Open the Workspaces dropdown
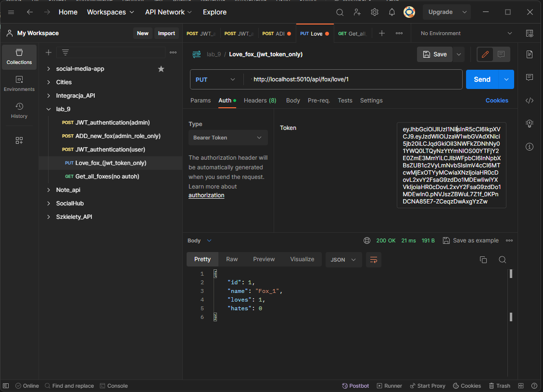The height and width of the screenshot is (392, 543). (x=111, y=12)
